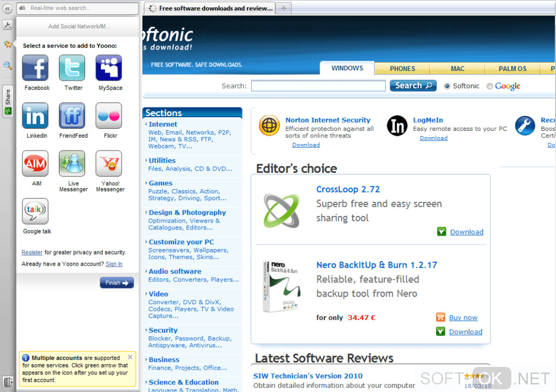Select the Softonic search radio button
This screenshot has height=392, width=556.
(x=447, y=86)
